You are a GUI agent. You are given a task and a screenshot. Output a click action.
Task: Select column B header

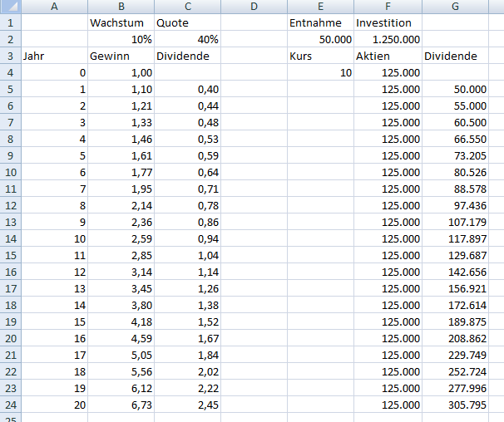click(121, 7)
